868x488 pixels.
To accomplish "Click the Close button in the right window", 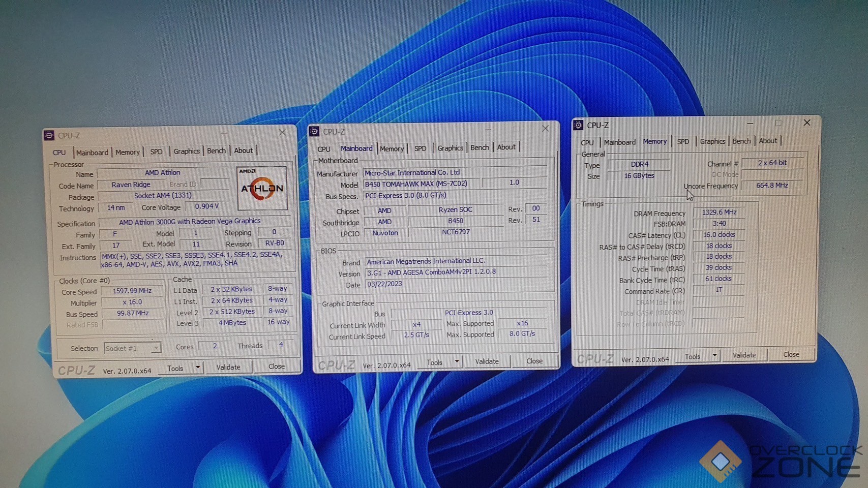I will [791, 354].
